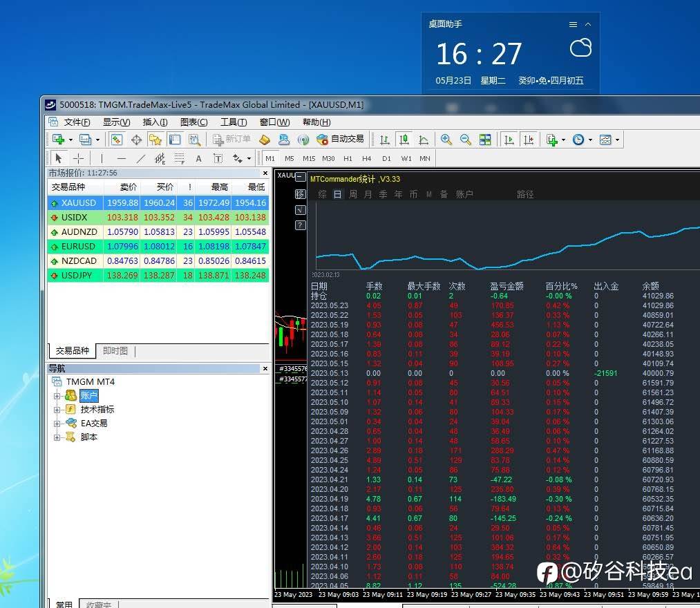Click the MetaEditor yellow book icon
The width and height of the screenshot is (700, 608).
click(x=265, y=140)
